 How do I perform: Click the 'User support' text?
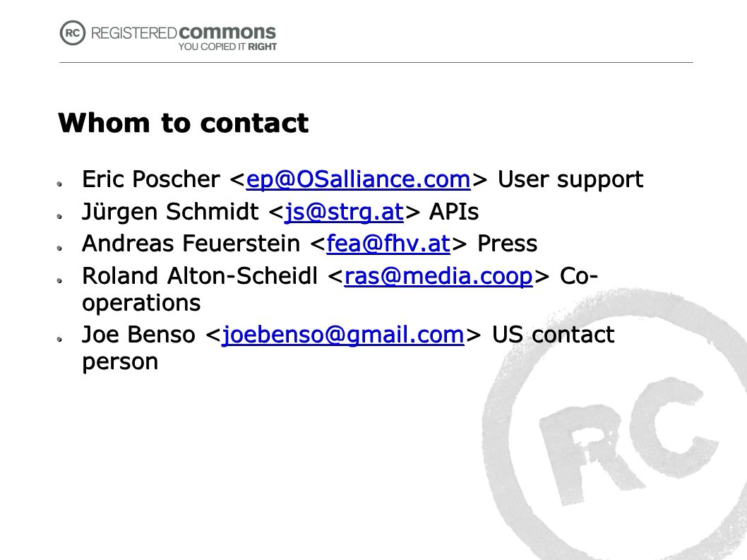[570, 180]
